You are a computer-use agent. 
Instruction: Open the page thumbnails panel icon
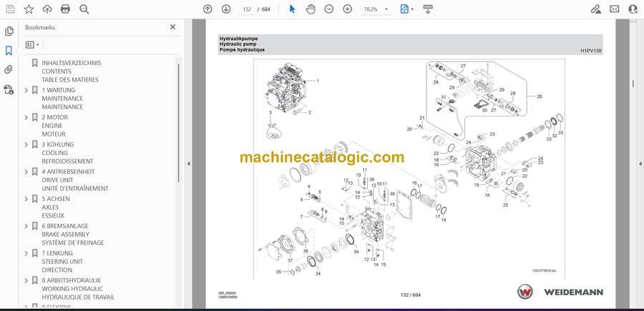[9, 31]
